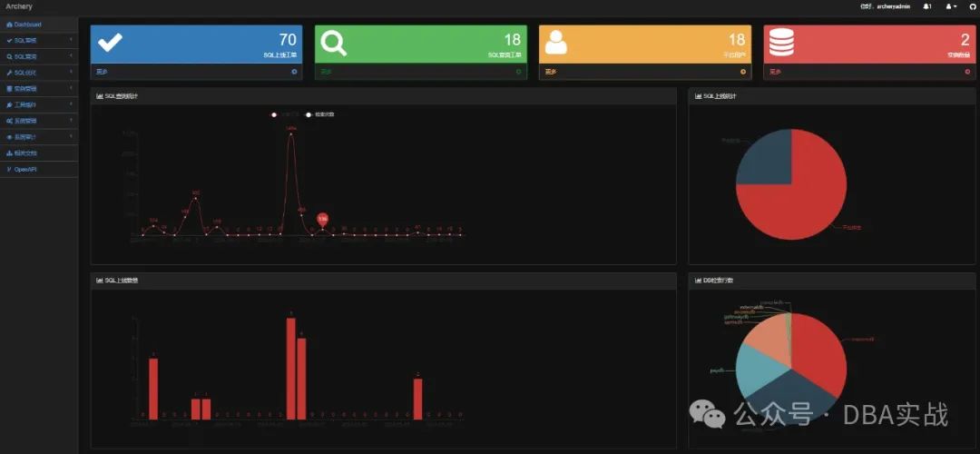Open the sidebar menu with wrench icon
980x454 pixels.
[39, 73]
